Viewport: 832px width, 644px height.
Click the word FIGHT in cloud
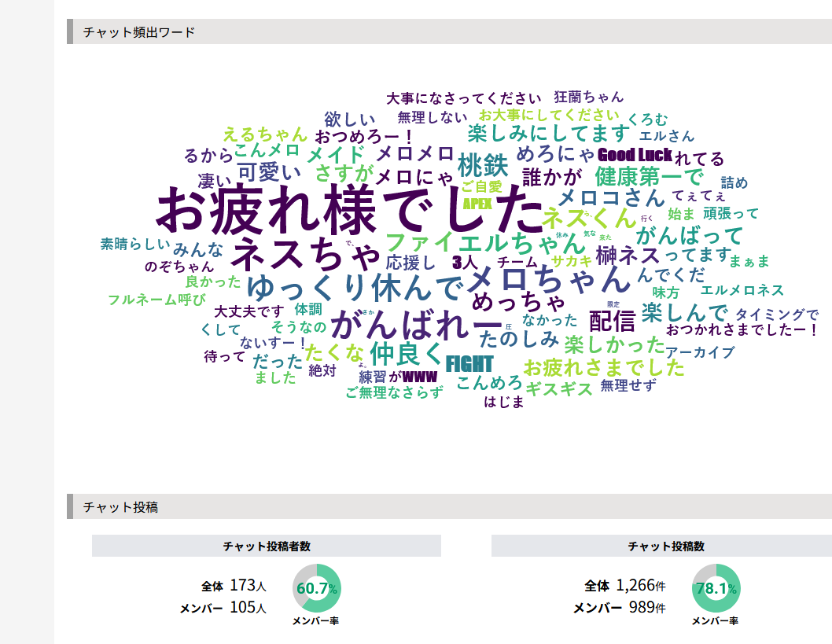click(469, 364)
